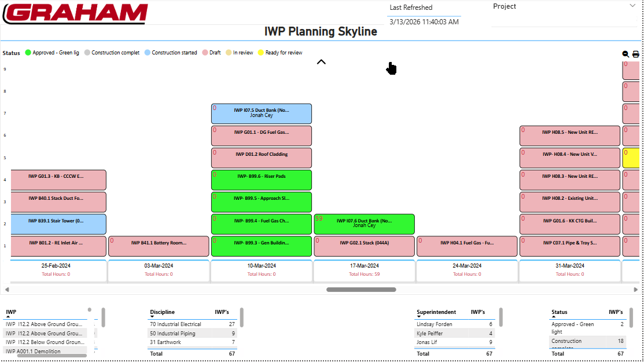Open the IWP I07.6 Duct Bank card

(365, 224)
